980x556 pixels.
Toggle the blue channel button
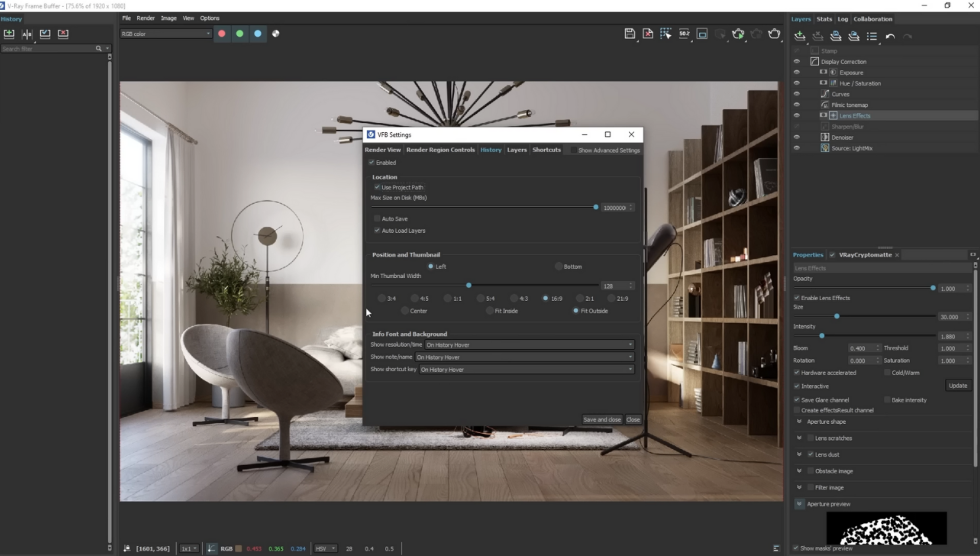[x=258, y=34]
